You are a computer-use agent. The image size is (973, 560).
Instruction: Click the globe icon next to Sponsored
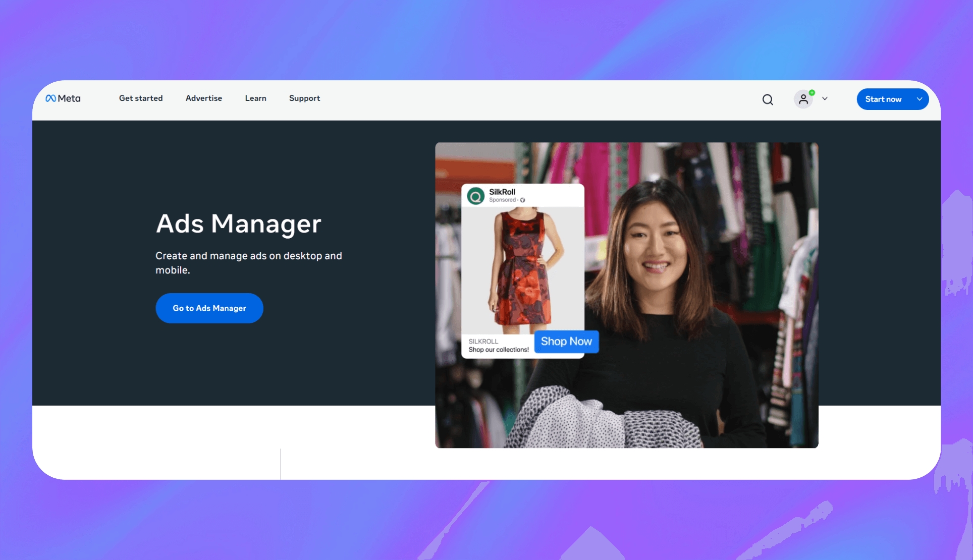click(523, 200)
